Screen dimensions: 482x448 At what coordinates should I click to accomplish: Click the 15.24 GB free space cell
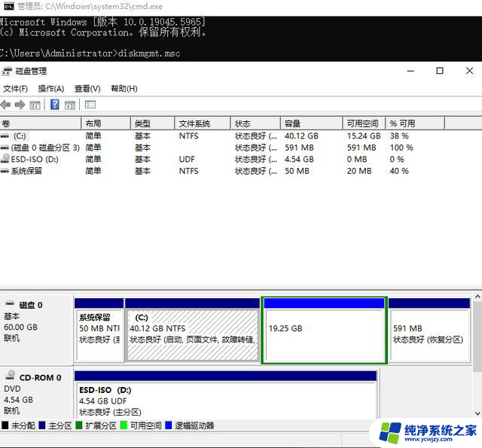(364, 136)
